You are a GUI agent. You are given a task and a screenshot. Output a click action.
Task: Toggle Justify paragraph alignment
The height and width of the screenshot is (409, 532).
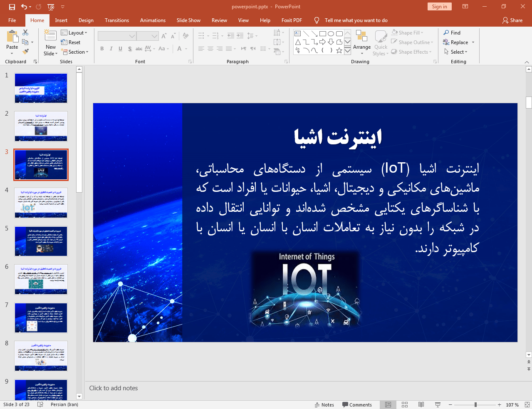click(x=229, y=49)
